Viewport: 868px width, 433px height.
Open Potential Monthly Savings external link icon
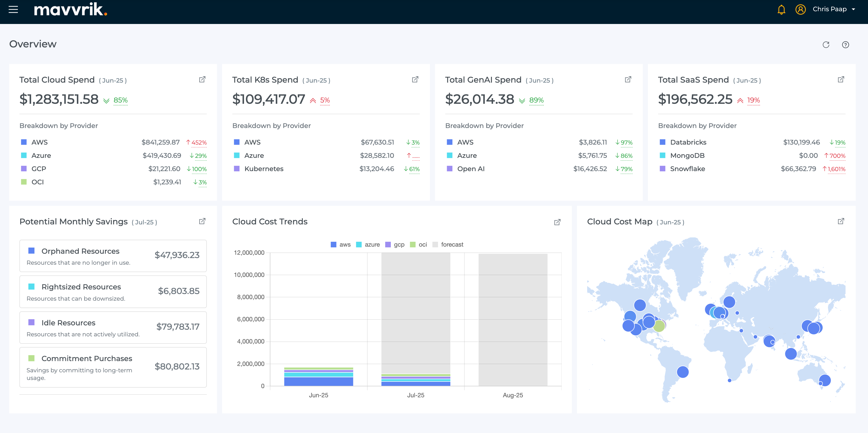tap(202, 221)
